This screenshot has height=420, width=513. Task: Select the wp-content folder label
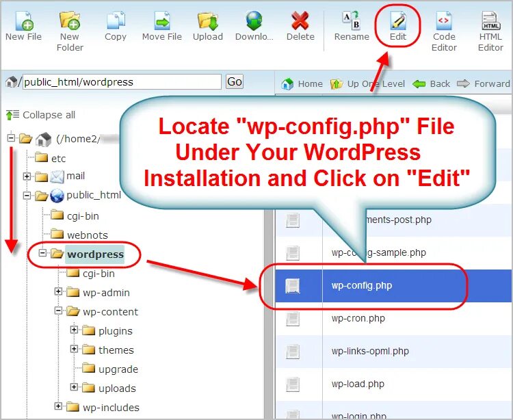coord(110,312)
